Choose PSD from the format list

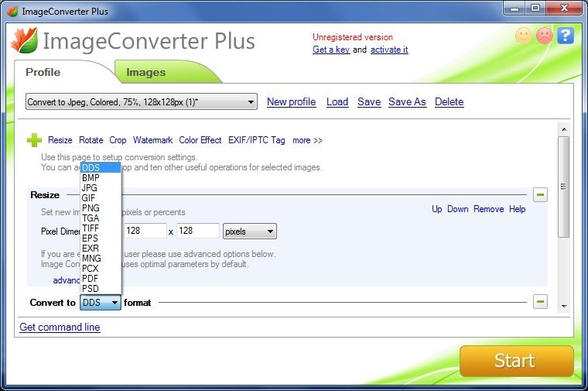[x=101, y=289]
